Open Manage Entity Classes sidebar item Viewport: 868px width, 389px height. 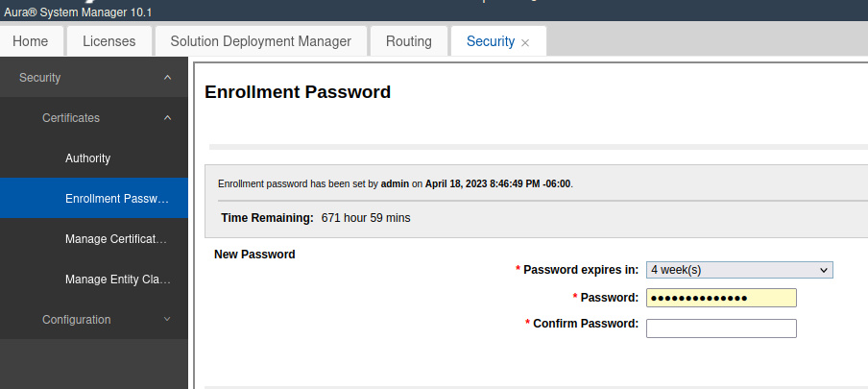117,280
